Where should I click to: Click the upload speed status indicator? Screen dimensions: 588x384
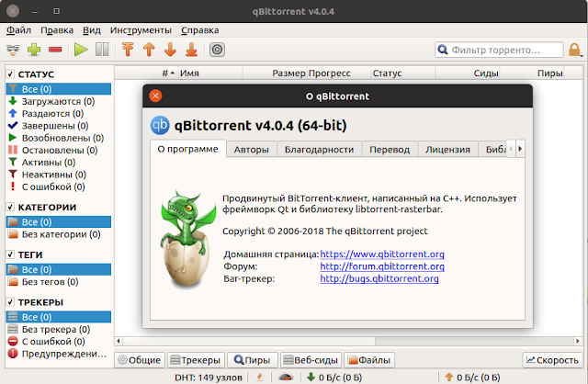pos(472,378)
